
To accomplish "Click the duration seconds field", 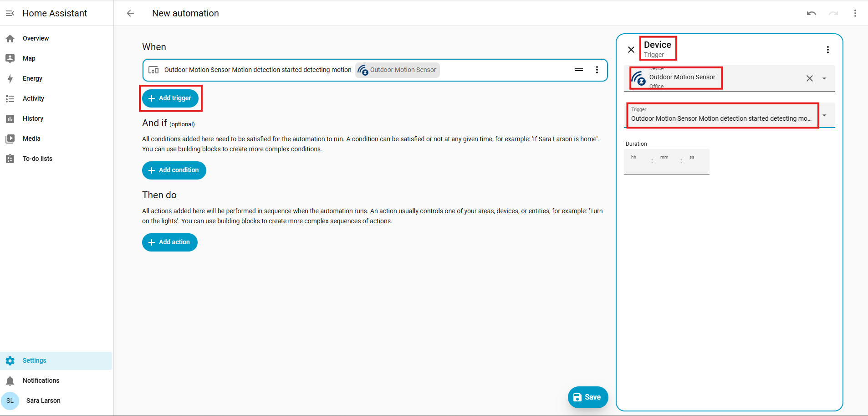I will [695, 162].
